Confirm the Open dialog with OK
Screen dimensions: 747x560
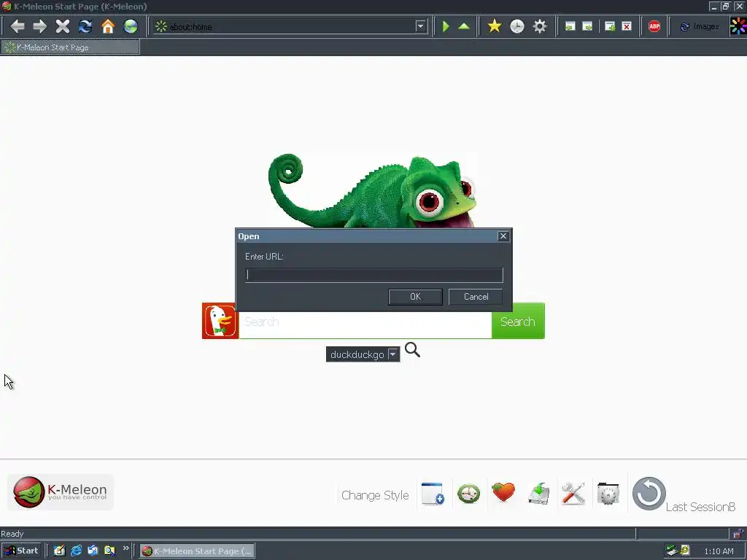point(415,297)
